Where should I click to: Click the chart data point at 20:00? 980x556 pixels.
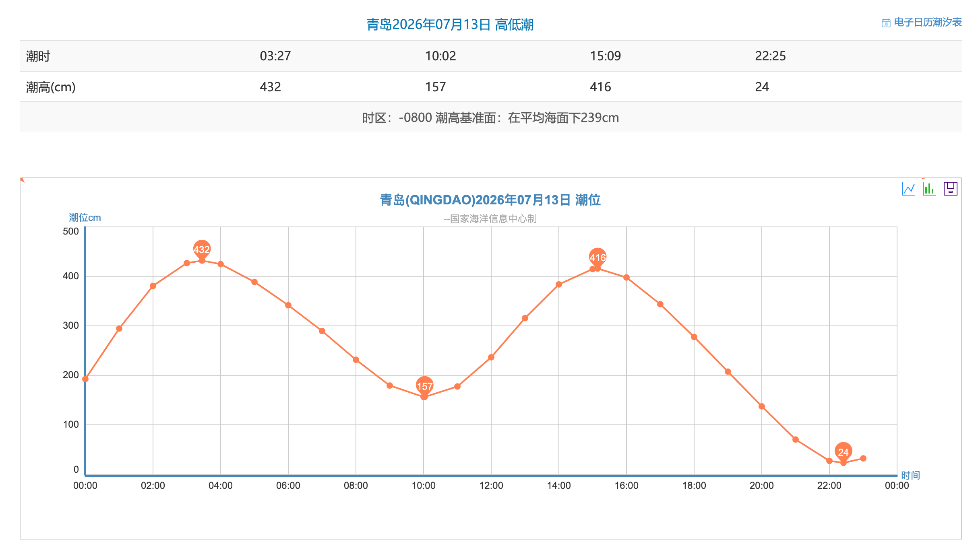point(762,406)
